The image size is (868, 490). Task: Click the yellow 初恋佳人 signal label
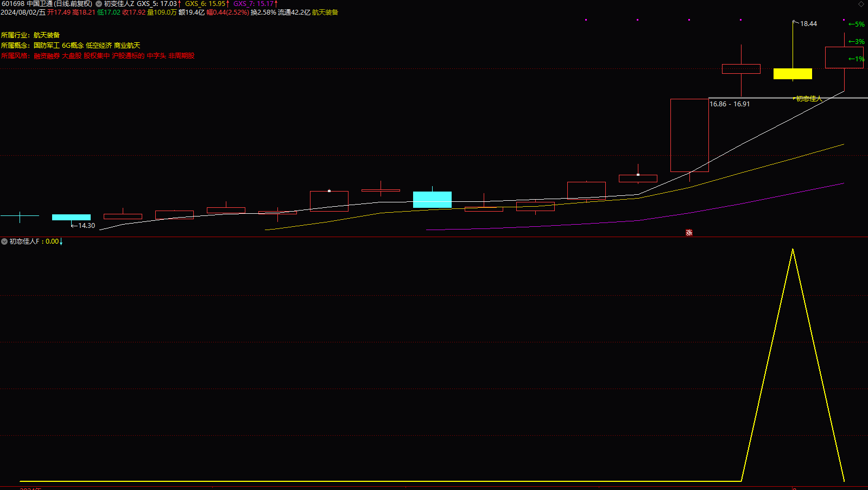tap(808, 99)
